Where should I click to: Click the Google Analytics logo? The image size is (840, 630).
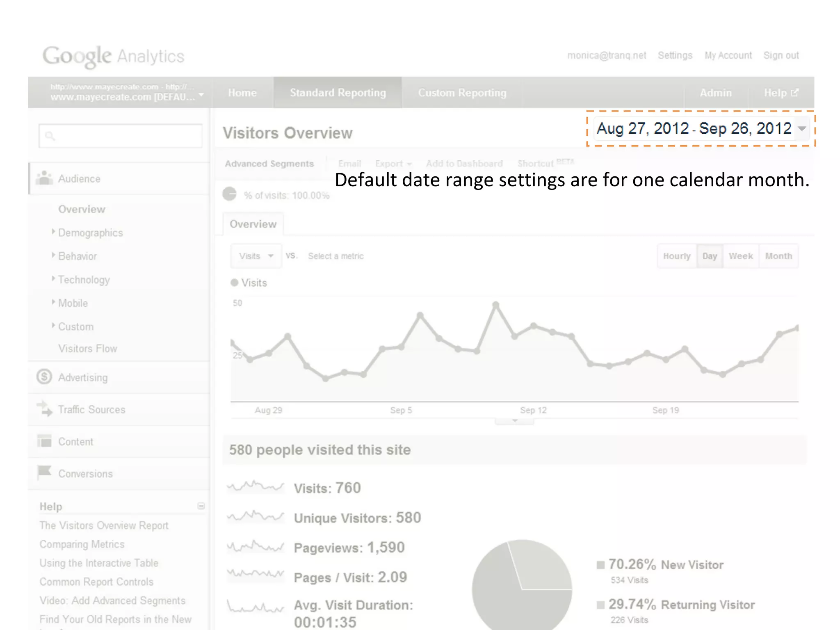tap(114, 56)
